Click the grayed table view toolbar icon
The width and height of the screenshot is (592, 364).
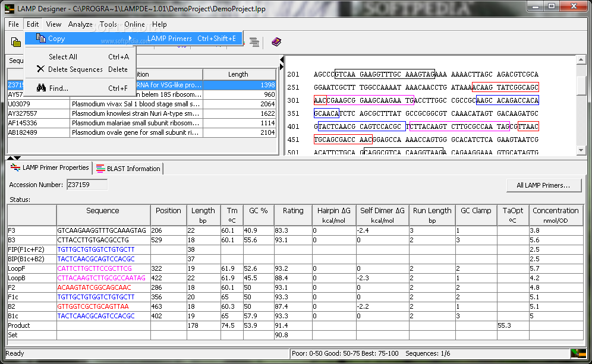tap(254, 42)
